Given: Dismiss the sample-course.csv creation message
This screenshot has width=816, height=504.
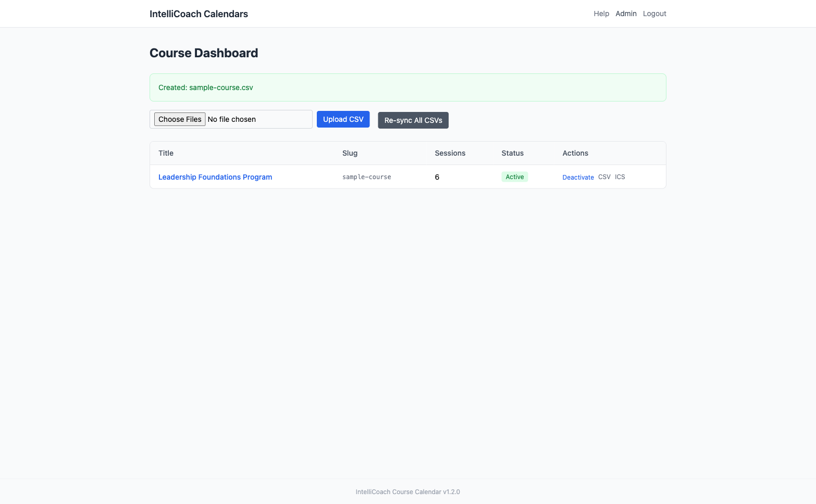Looking at the screenshot, I should [408, 87].
